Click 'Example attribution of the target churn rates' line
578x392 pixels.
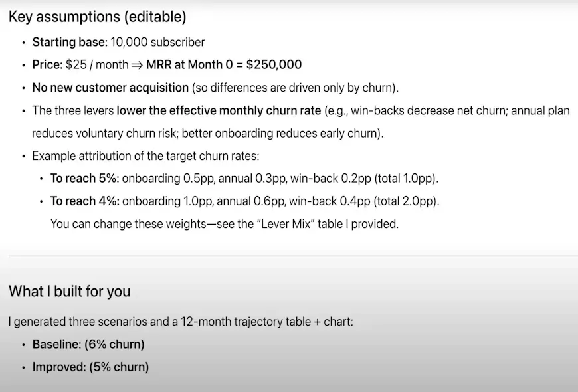click(x=145, y=156)
